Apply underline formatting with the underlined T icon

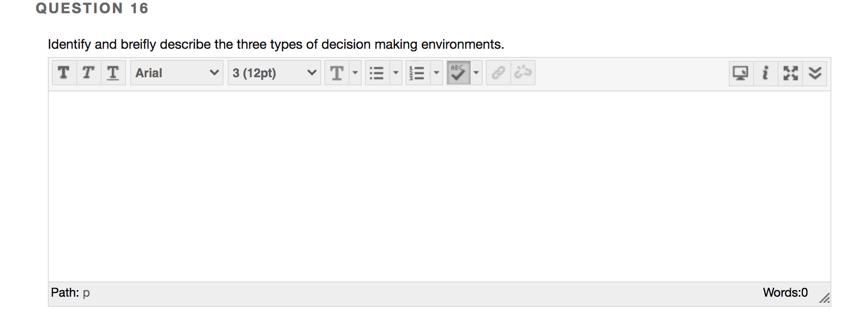113,73
